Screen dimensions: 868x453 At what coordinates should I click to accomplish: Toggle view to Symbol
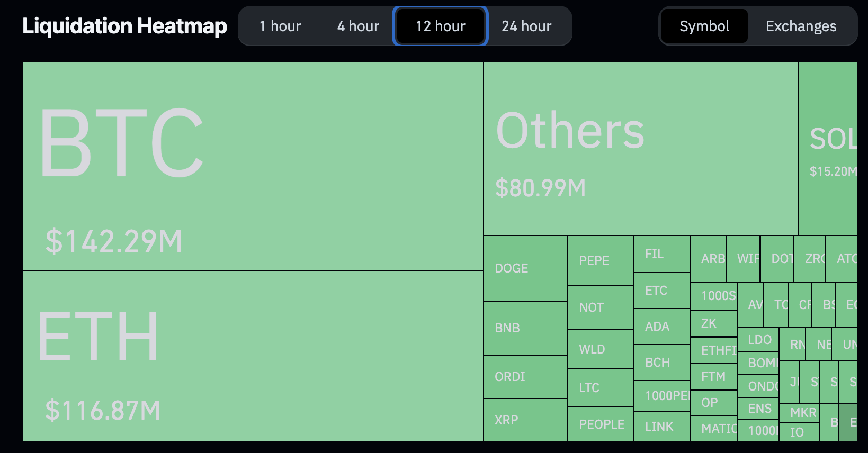704,26
